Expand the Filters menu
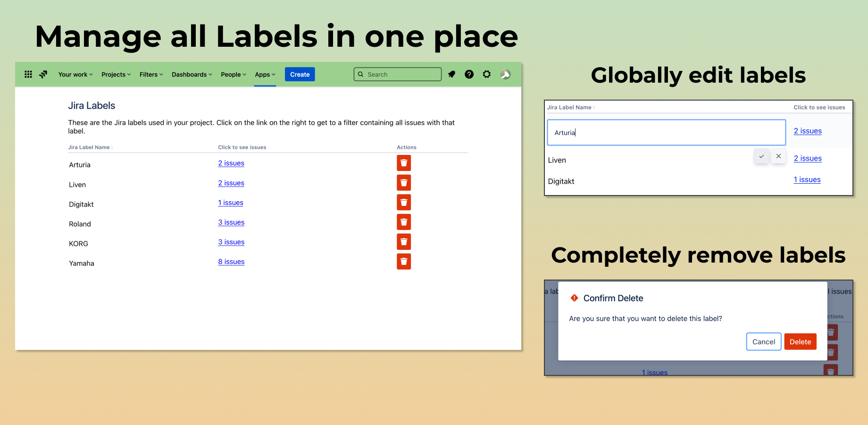 151,75
